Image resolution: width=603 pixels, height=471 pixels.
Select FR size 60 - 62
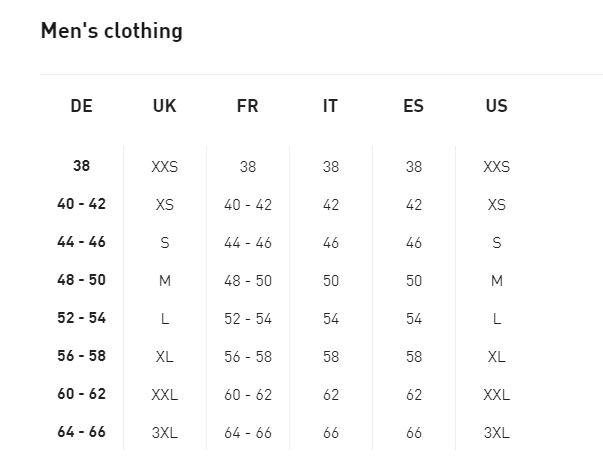pyautogui.click(x=248, y=395)
